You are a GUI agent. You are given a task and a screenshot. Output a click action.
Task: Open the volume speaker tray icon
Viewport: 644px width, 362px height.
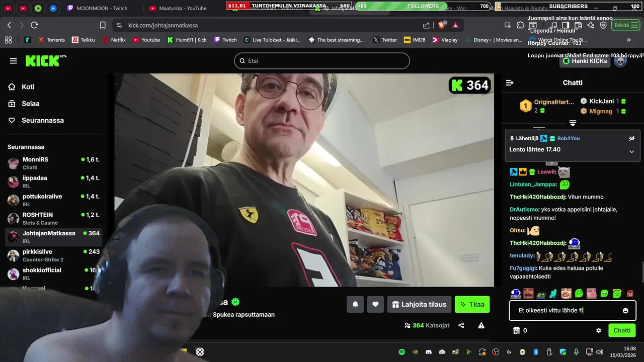point(599,352)
